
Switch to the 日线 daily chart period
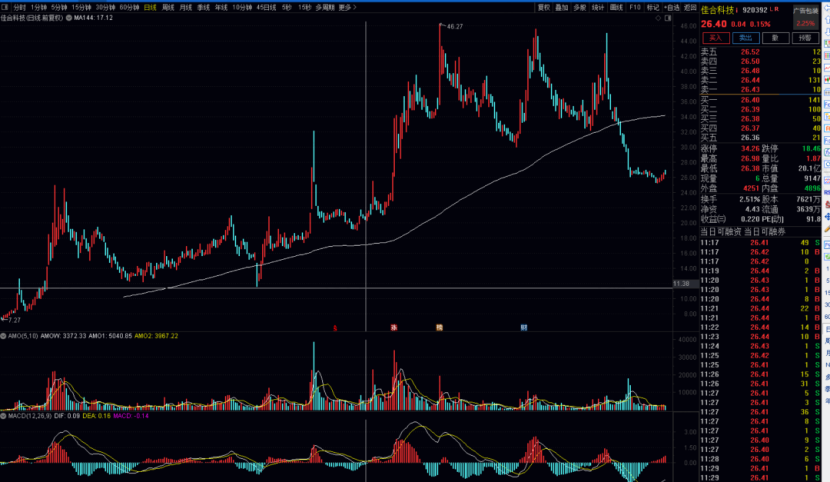pyautogui.click(x=150, y=6)
